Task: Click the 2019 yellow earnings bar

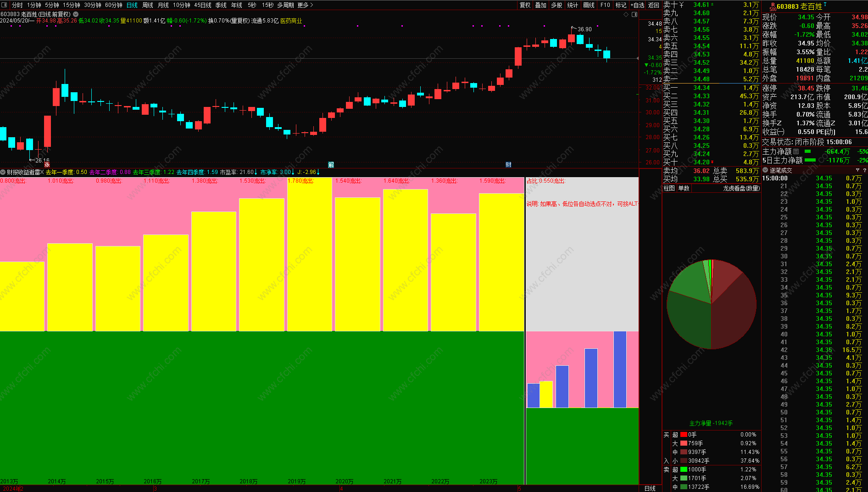Action: (310, 255)
